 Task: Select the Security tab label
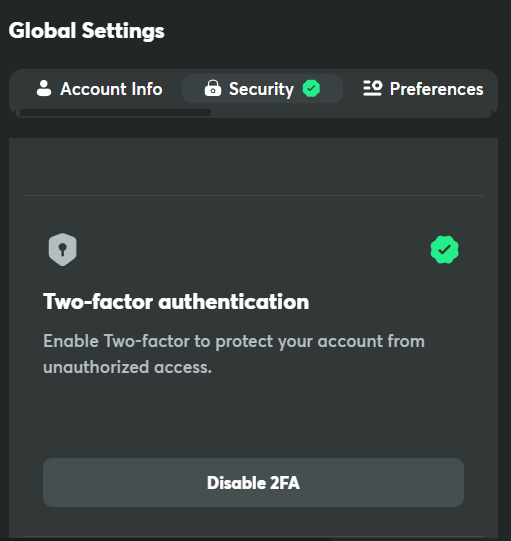pos(262,89)
